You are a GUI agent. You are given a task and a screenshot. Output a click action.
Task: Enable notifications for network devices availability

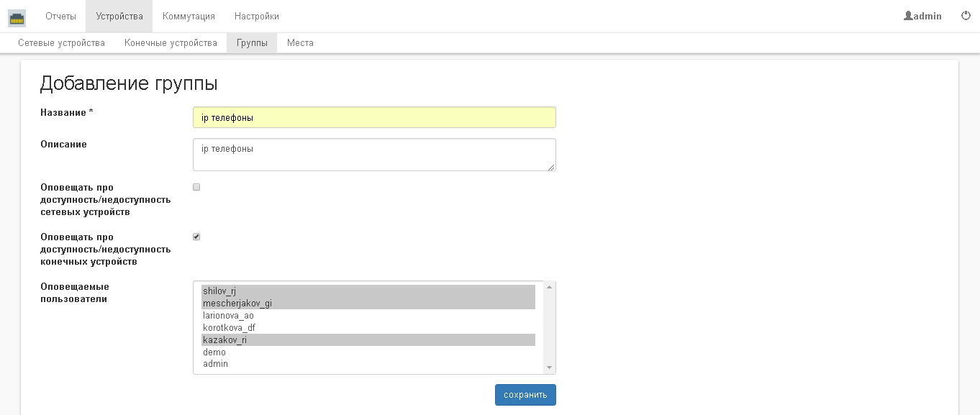click(196, 187)
